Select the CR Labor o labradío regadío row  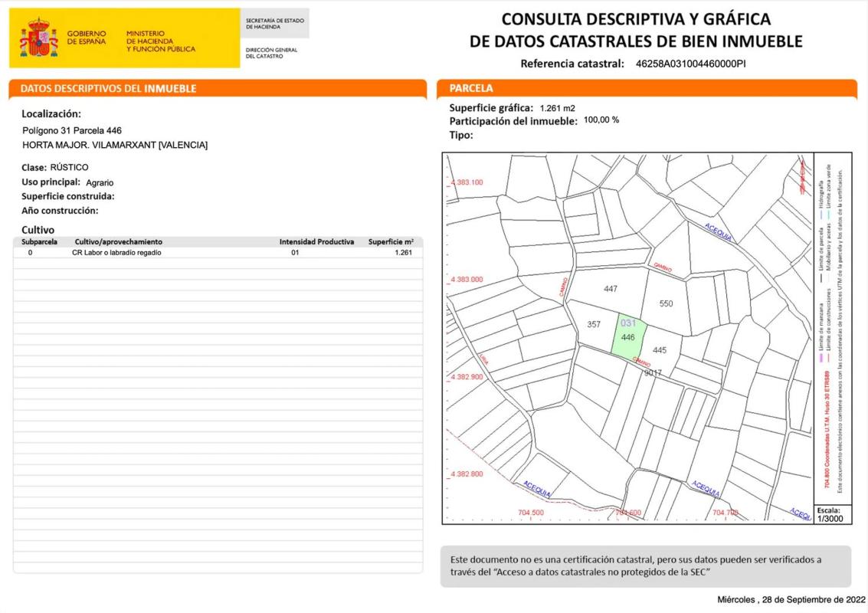point(218,252)
